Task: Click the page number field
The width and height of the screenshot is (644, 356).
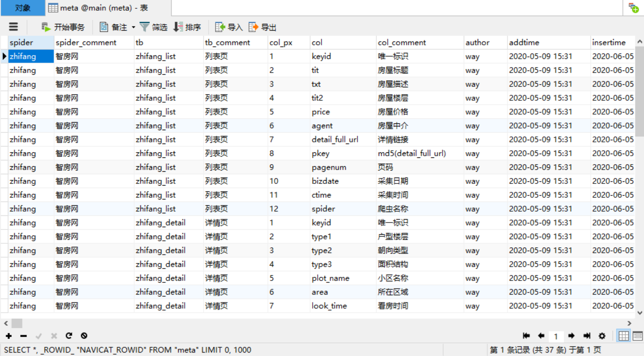Action: (556, 336)
